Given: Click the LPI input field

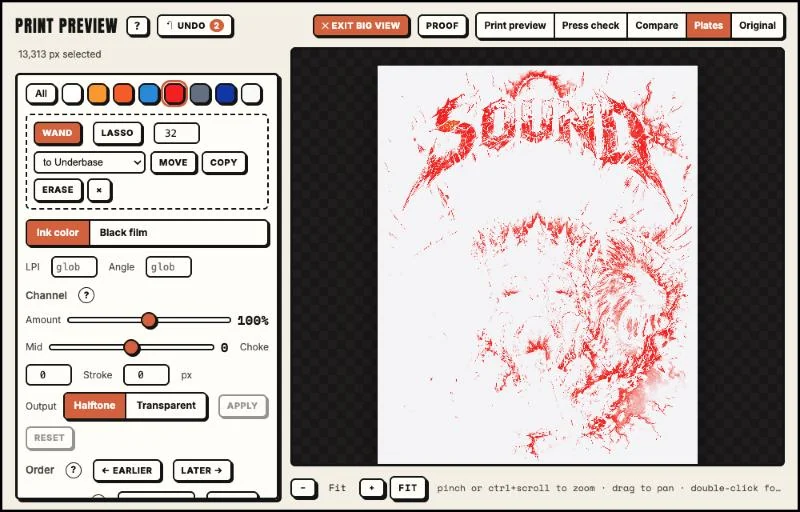Looking at the screenshot, I should click(74, 267).
